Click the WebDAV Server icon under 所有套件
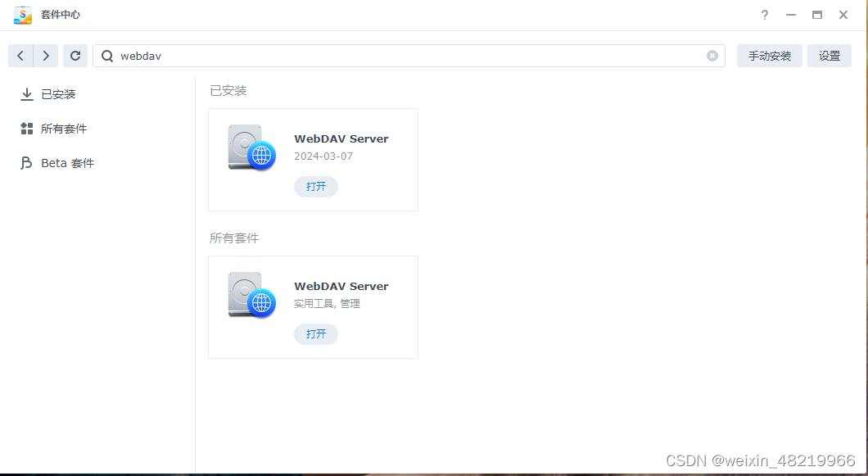This screenshot has height=476, width=868. [x=252, y=295]
